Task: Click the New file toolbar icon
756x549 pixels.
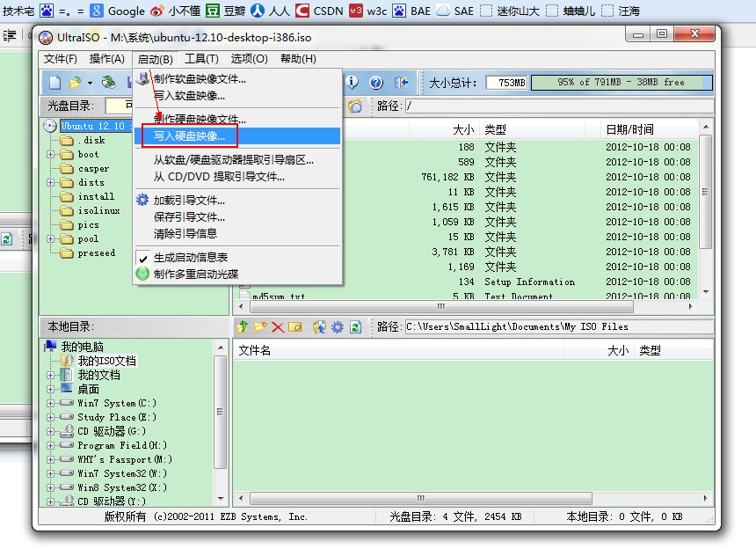Action: pos(55,83)
